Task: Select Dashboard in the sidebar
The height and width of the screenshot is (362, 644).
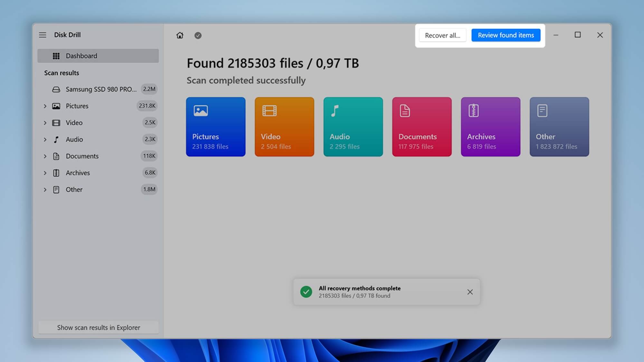Action: (x=98, y=56)
